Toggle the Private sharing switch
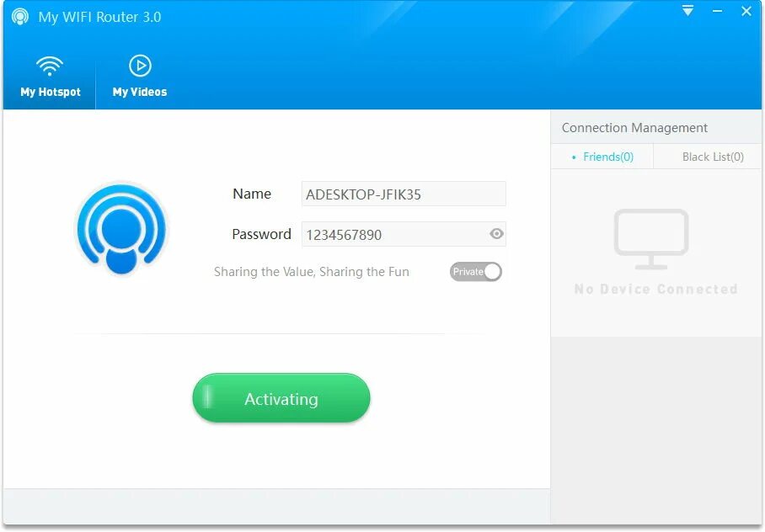The height and width of the screenshot is (532, 765). point(476,272)
